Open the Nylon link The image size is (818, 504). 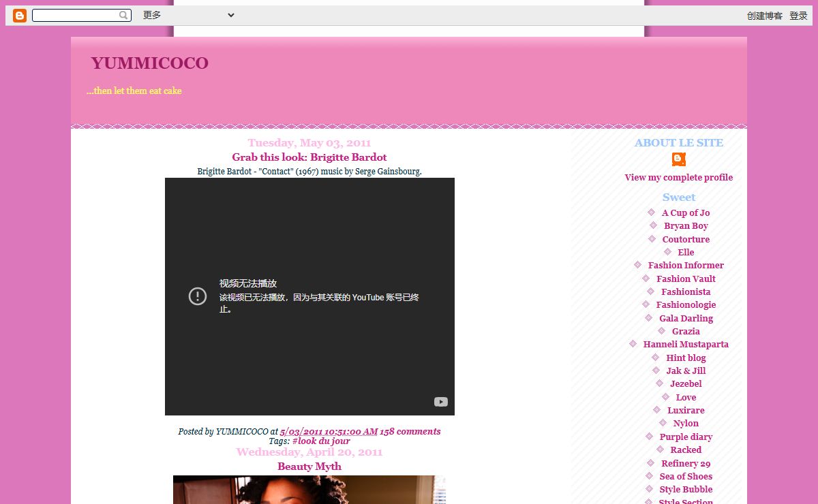coord(686,423)
